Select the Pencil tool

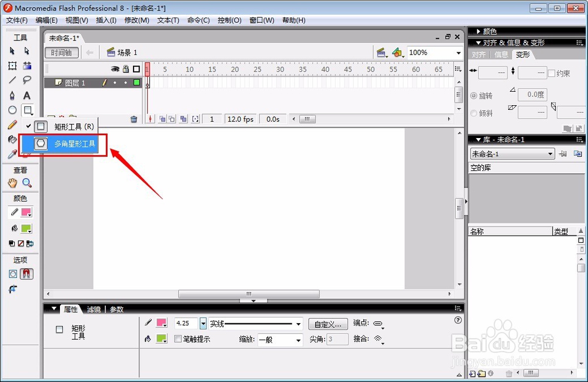pyautogui.click(x=12, y=125)
